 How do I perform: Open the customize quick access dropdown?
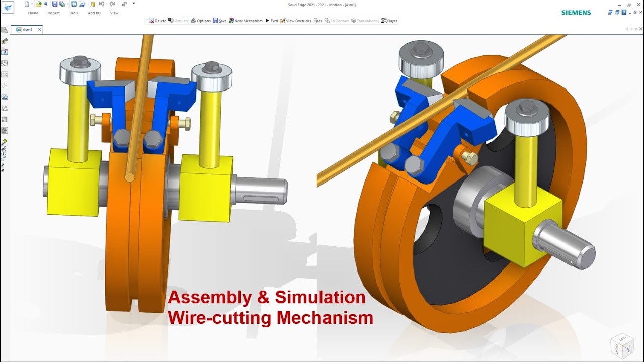[134, 3]
